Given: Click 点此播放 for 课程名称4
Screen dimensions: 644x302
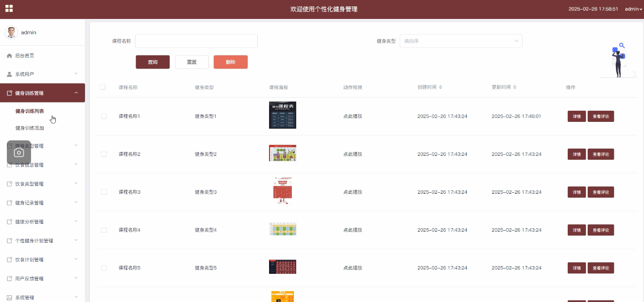Looking at the screenshot, I should pos(353,230).
